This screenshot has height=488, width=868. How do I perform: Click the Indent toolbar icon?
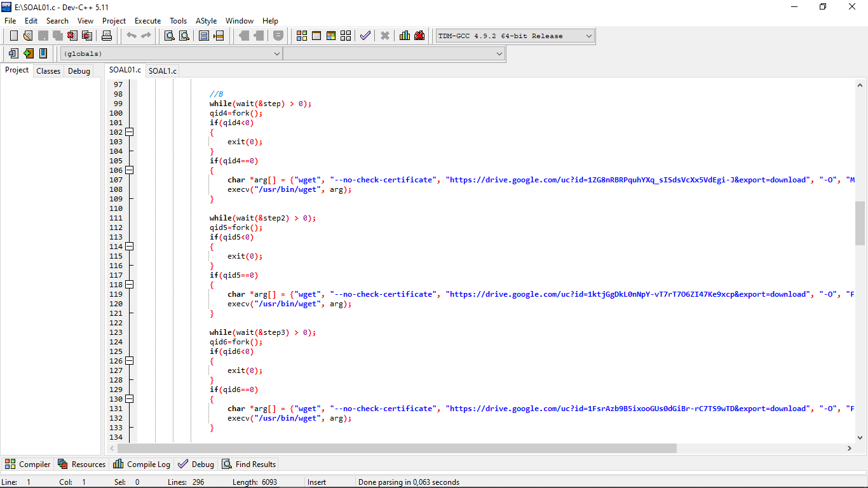[243, 36]
